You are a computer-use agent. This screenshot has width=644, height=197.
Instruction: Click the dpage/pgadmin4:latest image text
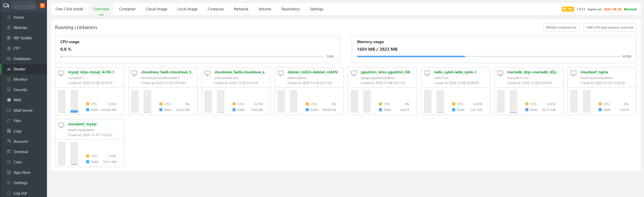(x=378, y=78)
